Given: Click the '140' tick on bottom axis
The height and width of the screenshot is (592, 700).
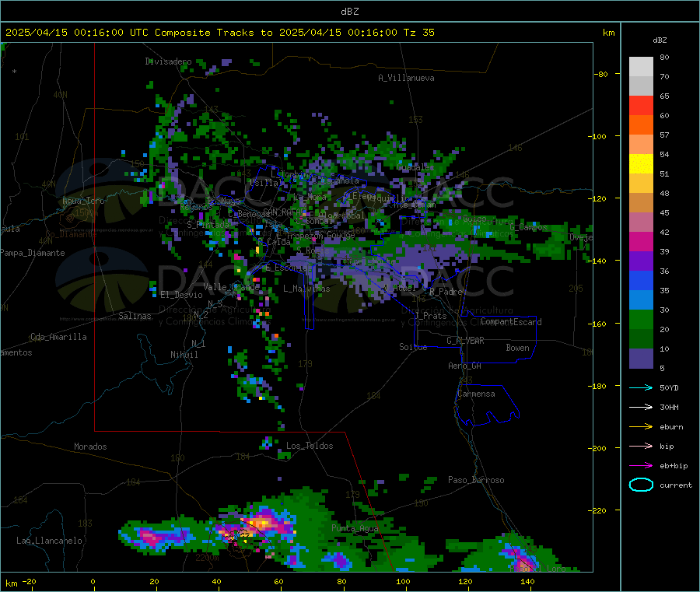Looking at the screenshot, I should click(527, 581).
